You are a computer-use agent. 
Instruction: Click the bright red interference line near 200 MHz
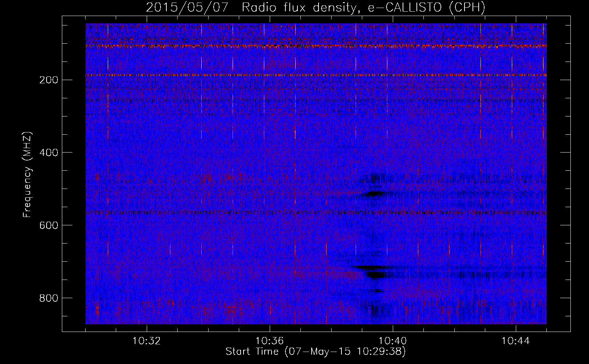tap(316, 75)
